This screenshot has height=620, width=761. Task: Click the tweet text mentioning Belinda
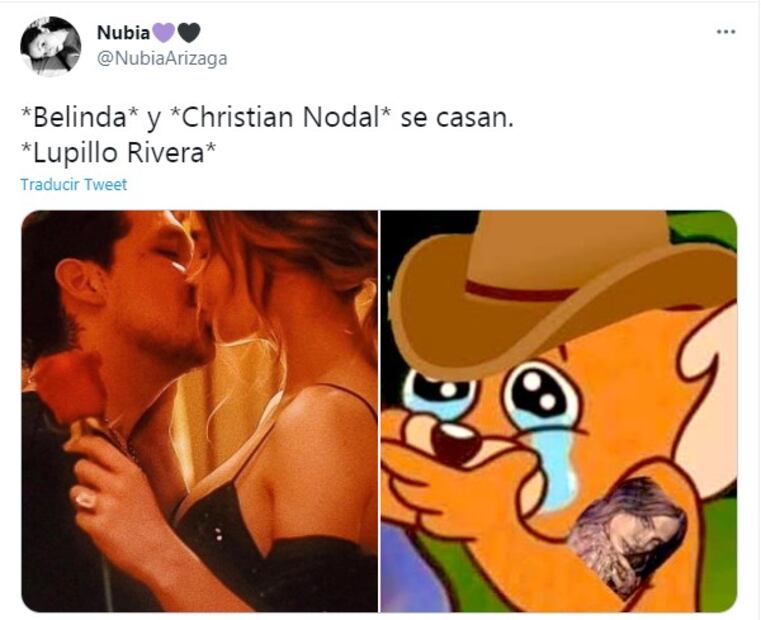coord(267,117)
